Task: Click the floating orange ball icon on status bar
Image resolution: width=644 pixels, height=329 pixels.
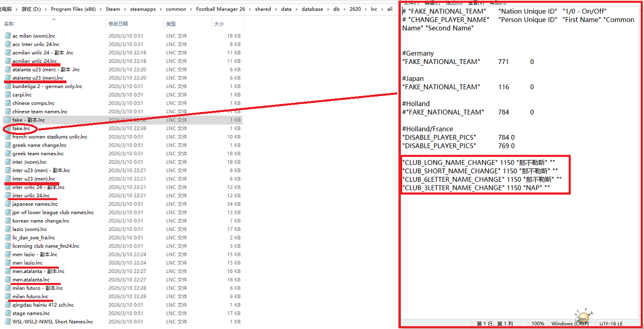Action: 583,317
